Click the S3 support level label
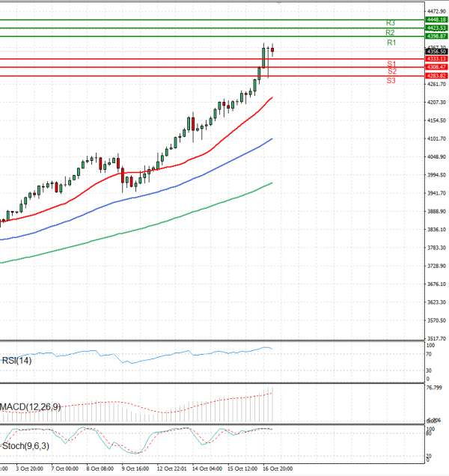This screenshot has height=476, width=449. tap(391, 80)
